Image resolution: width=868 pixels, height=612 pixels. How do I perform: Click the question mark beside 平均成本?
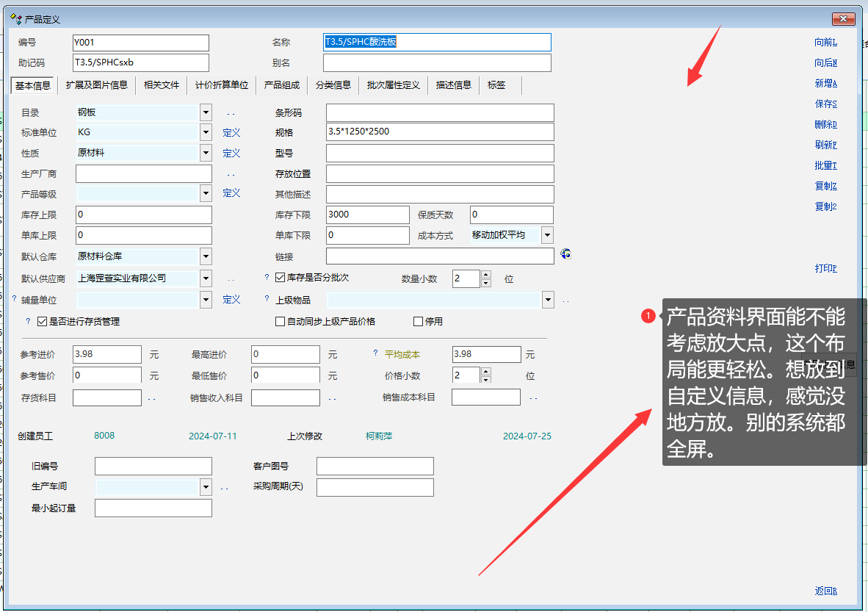click(375, 353)
